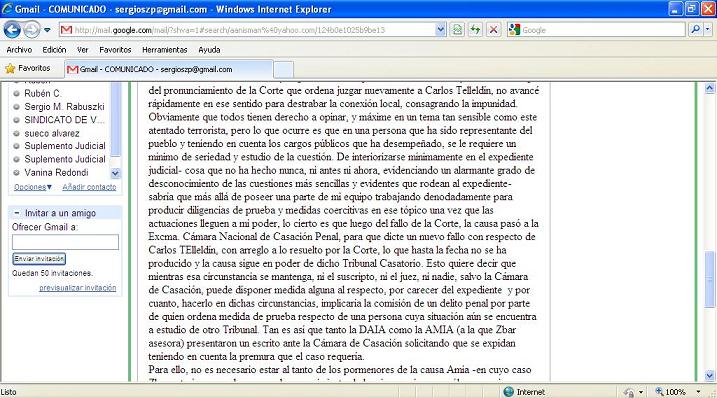Click the Ofrecer Gmail a input field
This screenshot has width=717, height=398.
point(65,242)
